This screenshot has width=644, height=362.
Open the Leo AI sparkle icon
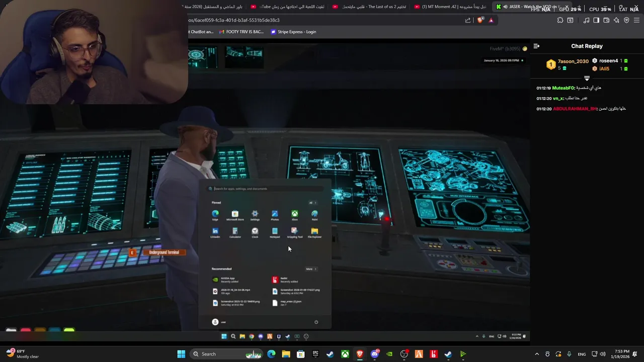pos(616,20)
